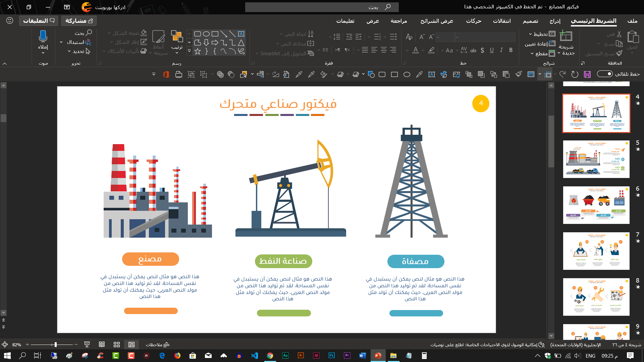The width and height of the screenshot is (644, 362).
Task: Click Increase Font Size icon
Action: pos(432,37)
